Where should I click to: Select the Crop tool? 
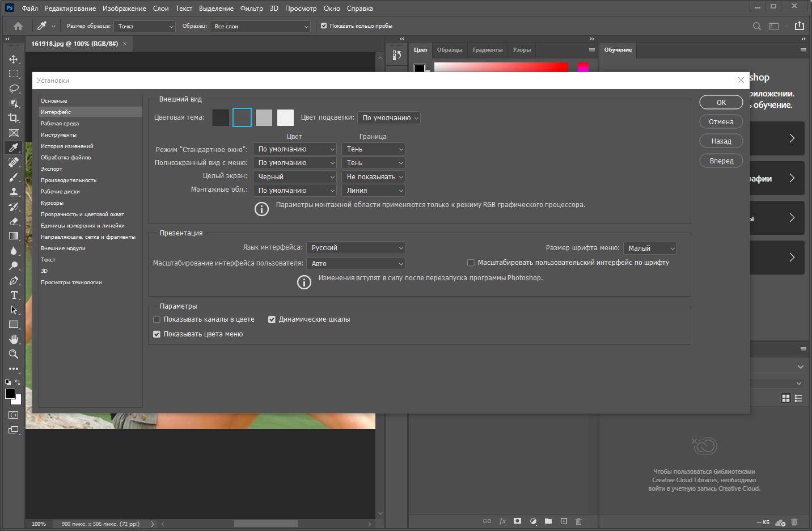(x=14, y=118)
